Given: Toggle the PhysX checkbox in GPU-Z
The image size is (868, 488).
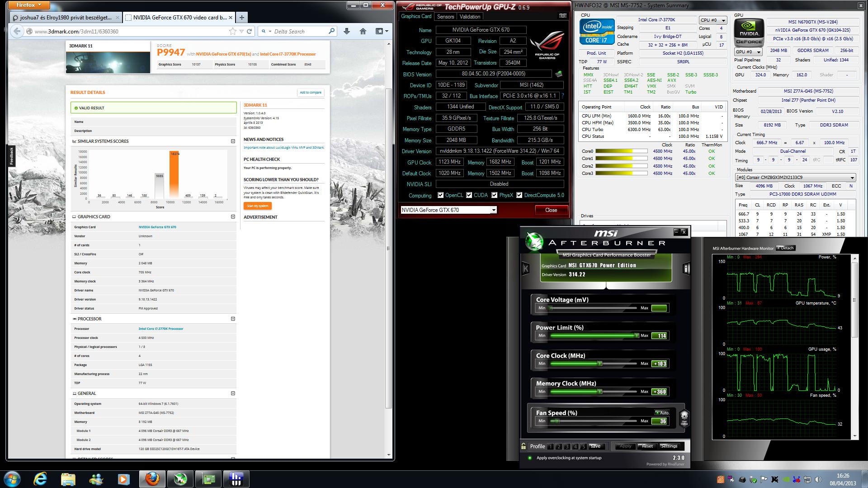Looking at the screenshot, I should click(x=494, y=195).
